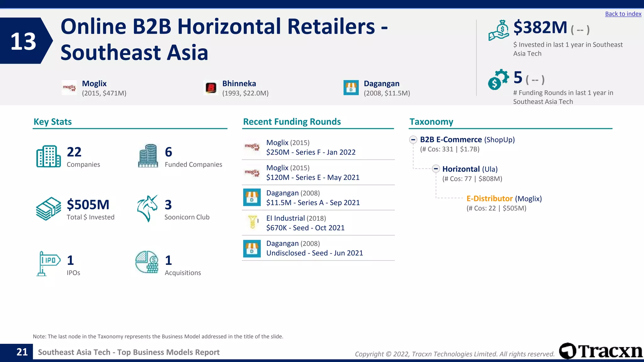Click the Dagangan company name in header

pyautogui.click(x=381, y=84)
